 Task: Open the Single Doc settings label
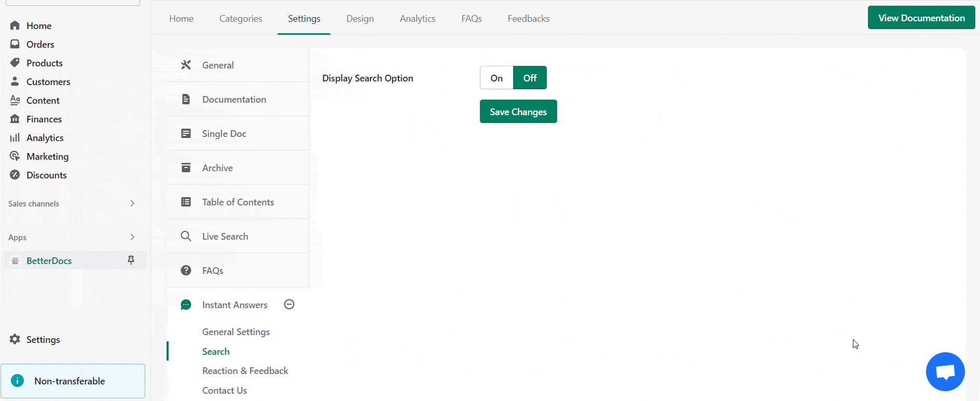pos(224,133)
